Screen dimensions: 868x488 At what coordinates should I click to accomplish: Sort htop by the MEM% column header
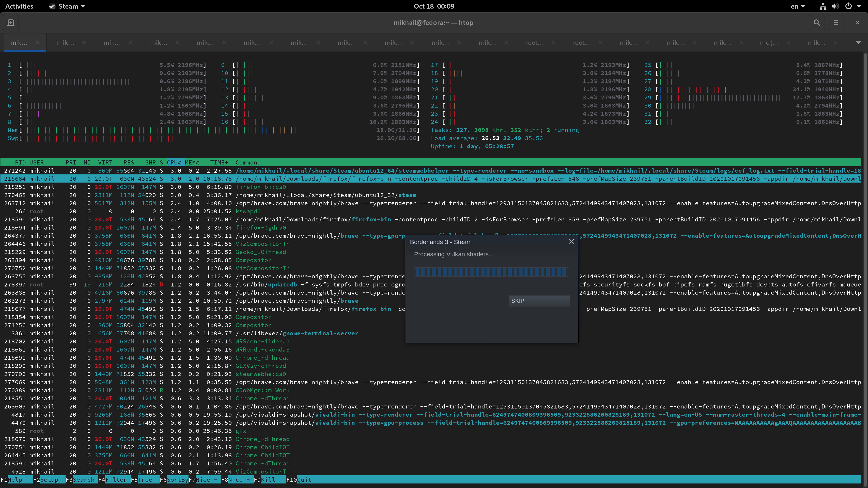(x=192, y=162)
